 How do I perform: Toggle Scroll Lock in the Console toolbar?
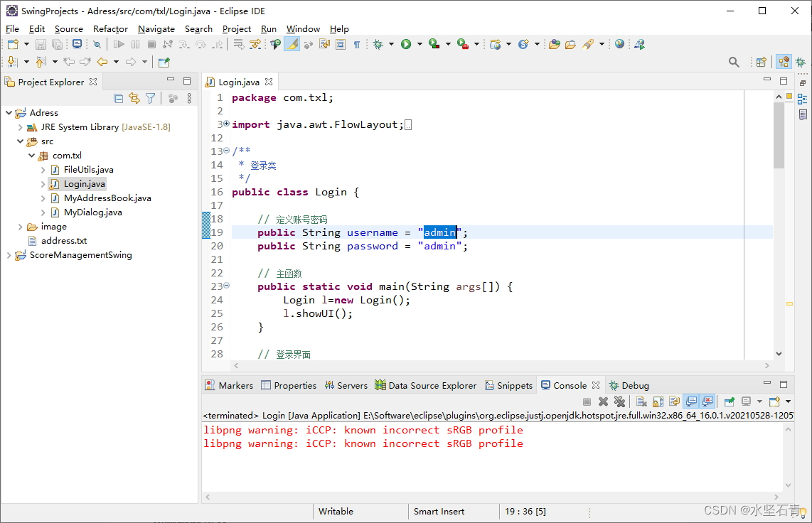[658, 401]
